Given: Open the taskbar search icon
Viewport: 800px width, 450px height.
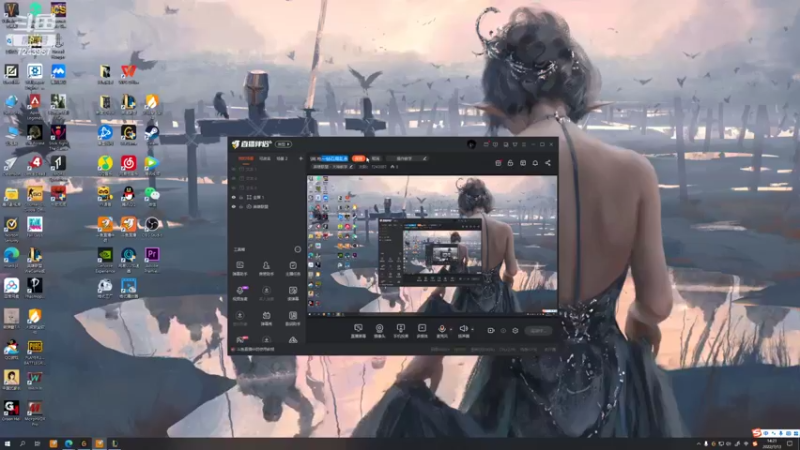Looking at the screenshot, I should pos(22,444).
